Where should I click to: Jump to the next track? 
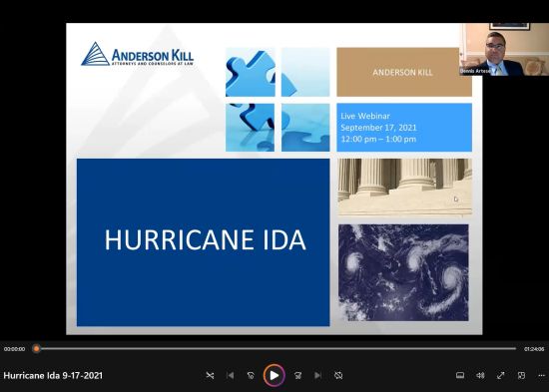(x=317, y=376)
